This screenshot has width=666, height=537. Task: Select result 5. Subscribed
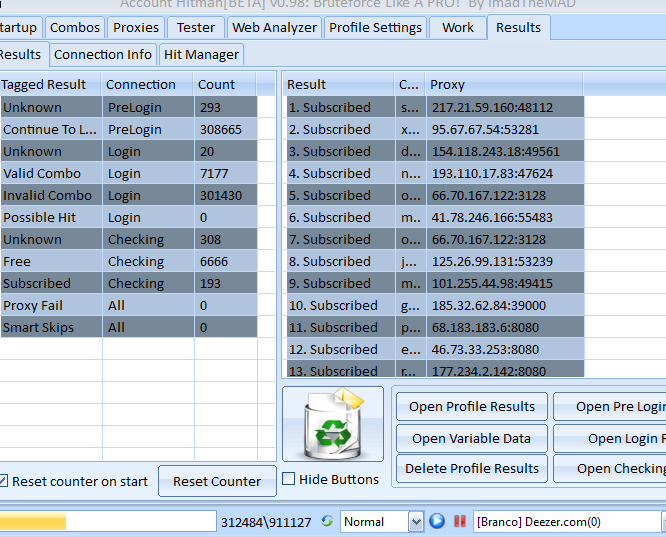point(330,195)
